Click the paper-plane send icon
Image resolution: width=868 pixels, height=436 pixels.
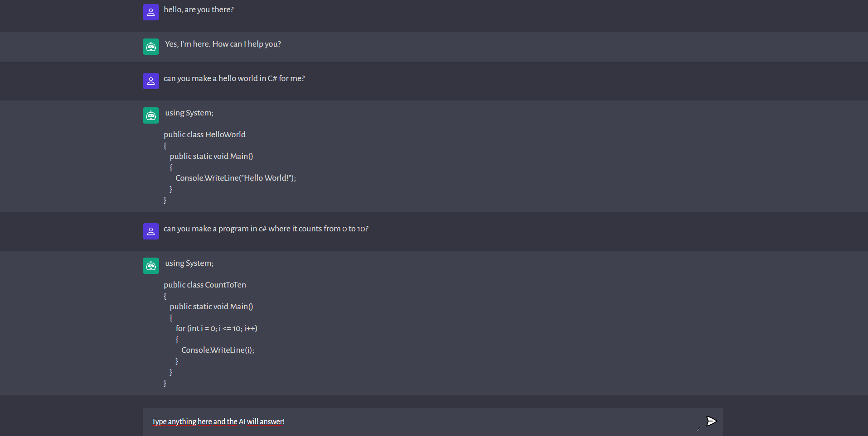(x=711, y=421)
